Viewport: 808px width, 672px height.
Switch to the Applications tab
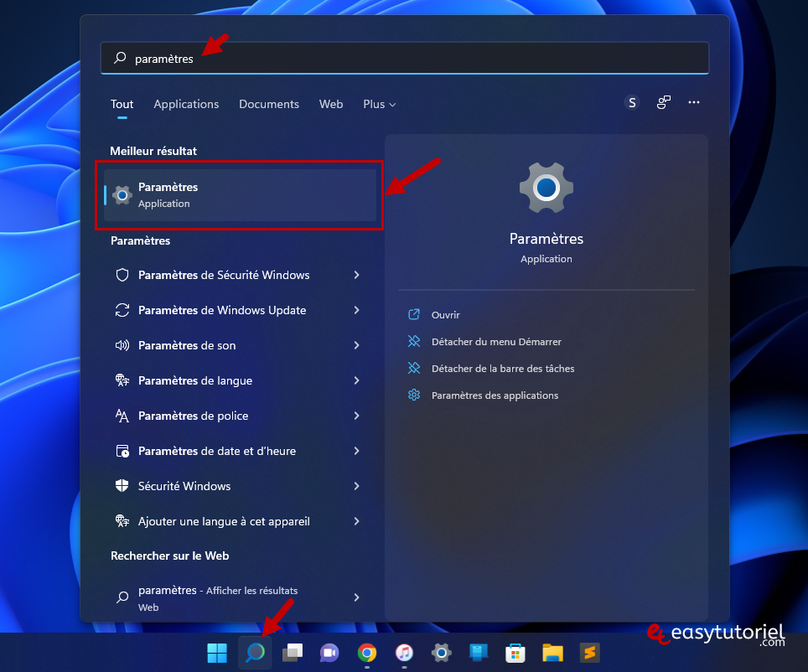point(186,104)
